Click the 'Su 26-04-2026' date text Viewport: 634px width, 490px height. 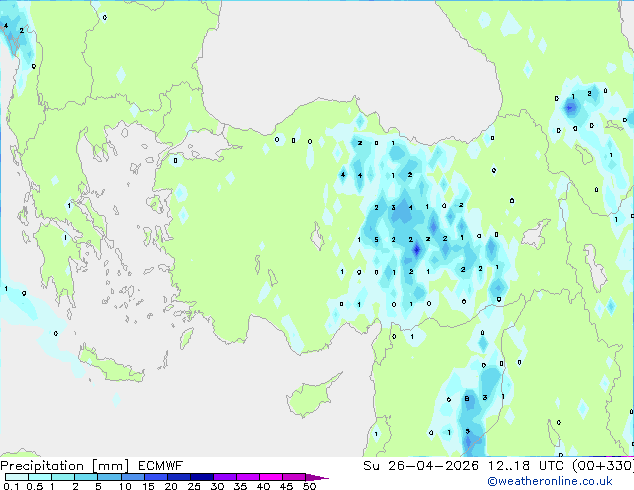pyautogui.click(x=421, y=466)
